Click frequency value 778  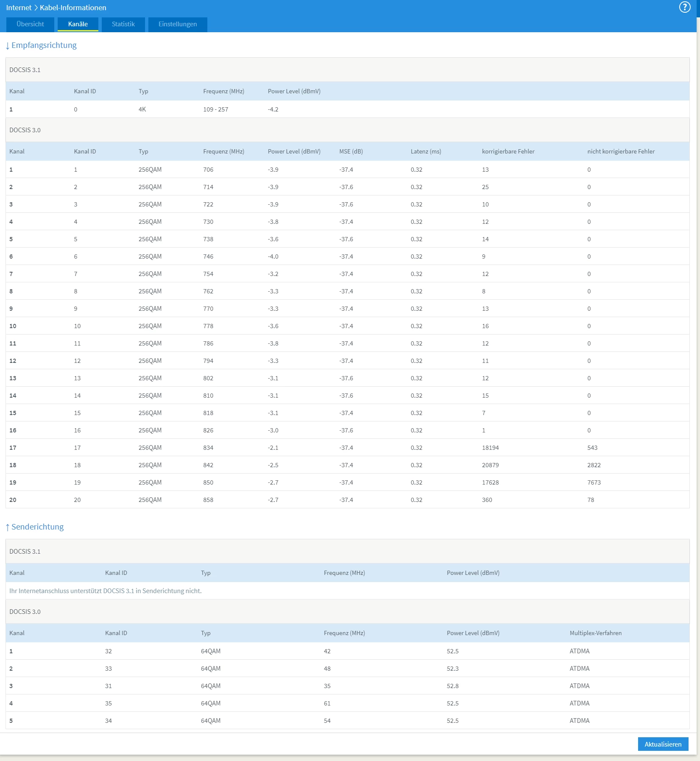pos(208,326)
